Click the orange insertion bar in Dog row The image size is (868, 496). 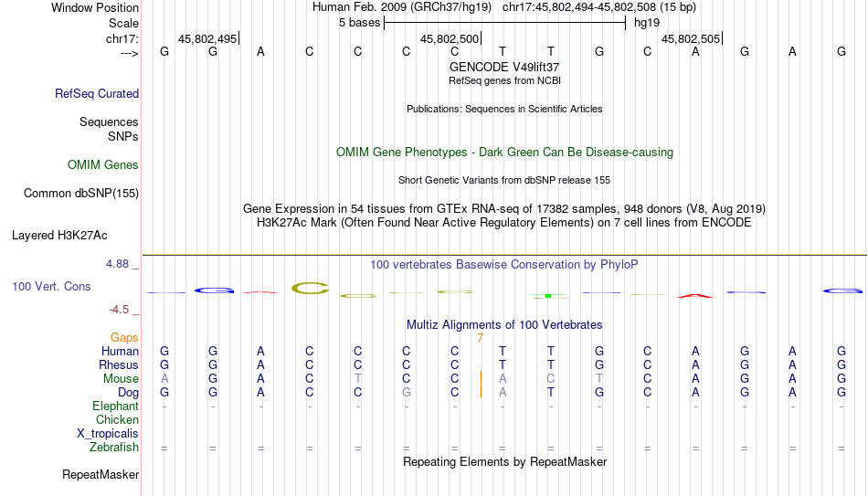tap(481, 391)
